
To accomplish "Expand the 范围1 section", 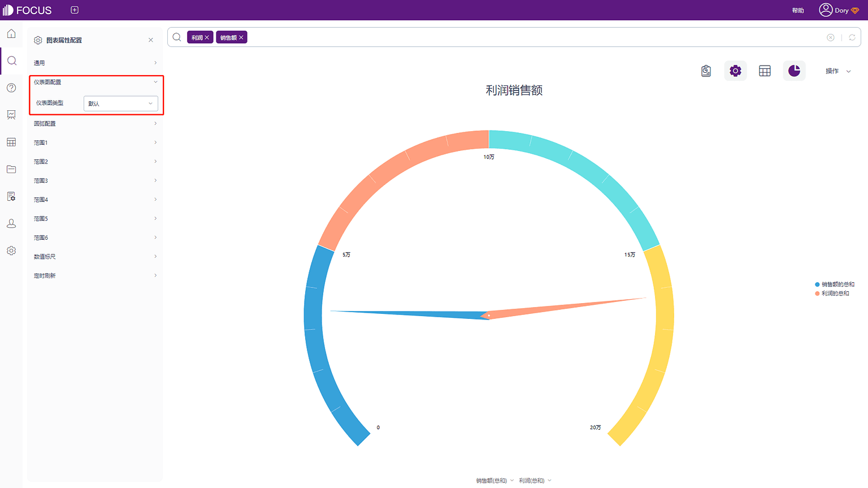I will pos(95,142).
